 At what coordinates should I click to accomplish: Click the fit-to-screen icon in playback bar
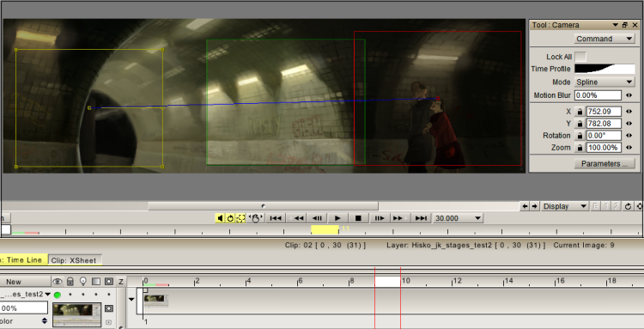click(x=240, y=218)
